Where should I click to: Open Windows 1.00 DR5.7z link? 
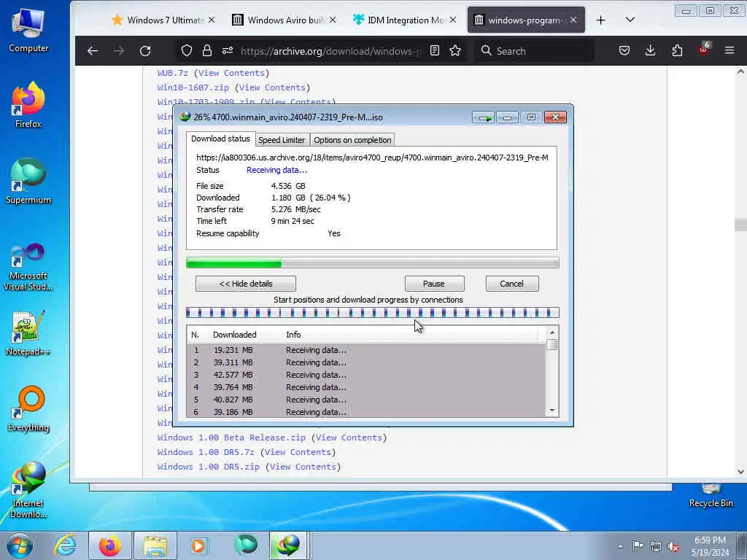coord(206,452)
